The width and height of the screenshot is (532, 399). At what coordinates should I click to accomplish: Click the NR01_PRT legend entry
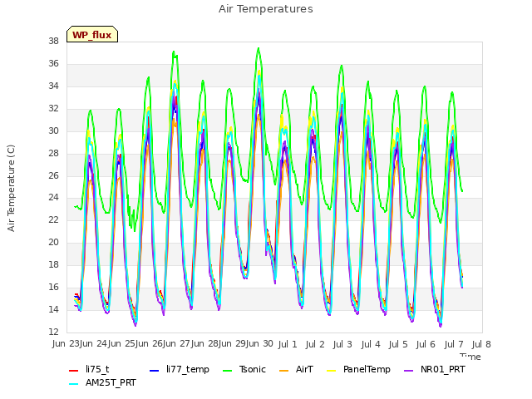(x=435, y=369)
